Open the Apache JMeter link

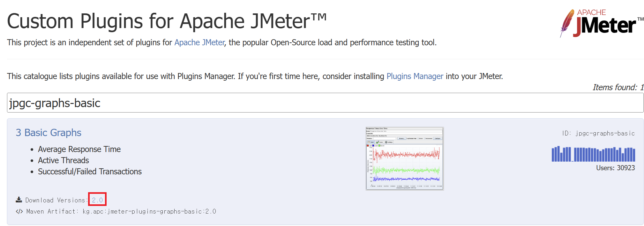(x=199, y=42)
